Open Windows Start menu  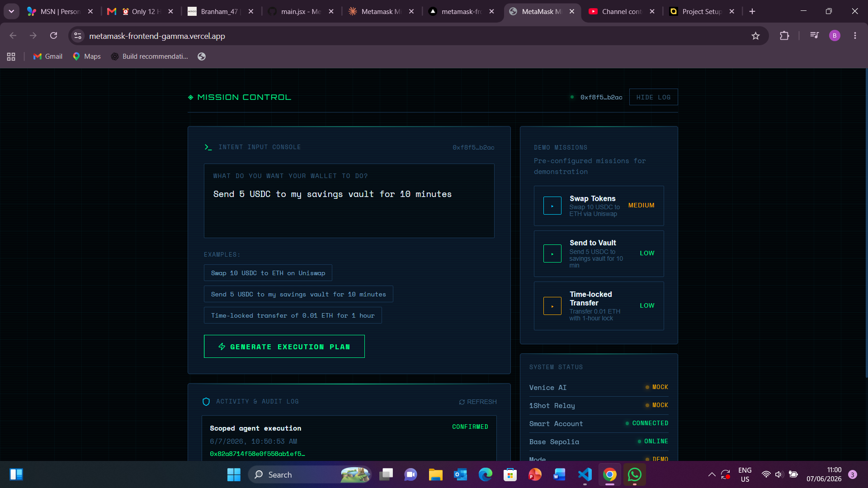234,474
